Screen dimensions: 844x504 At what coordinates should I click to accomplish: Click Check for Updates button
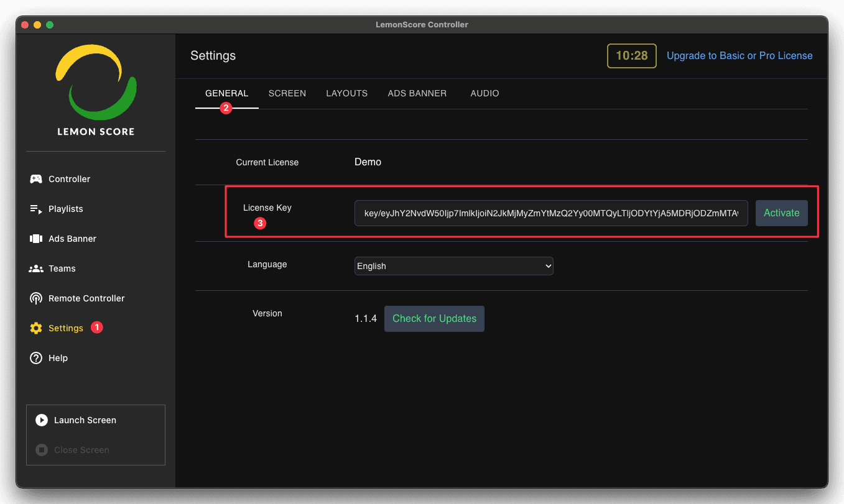click(434, 319)
